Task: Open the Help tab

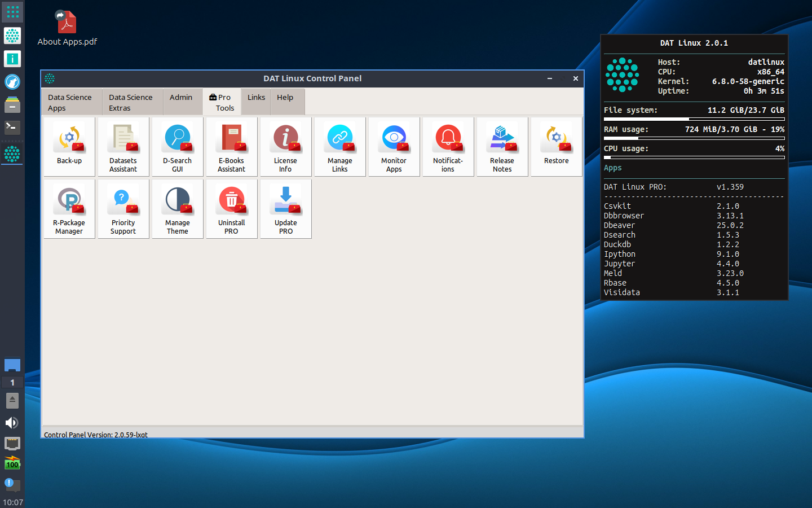Action: pos(286,97)
